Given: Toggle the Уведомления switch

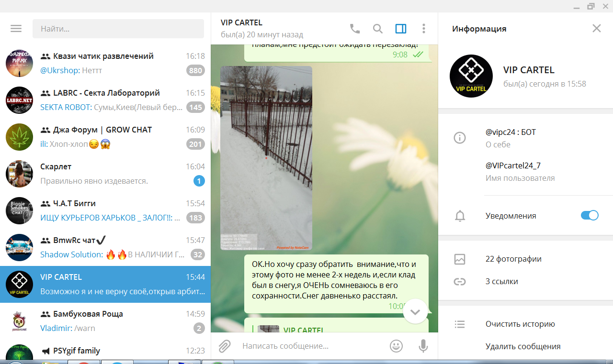Looking at the screenshot, I should pyautogui.click(x=590, y=215).
